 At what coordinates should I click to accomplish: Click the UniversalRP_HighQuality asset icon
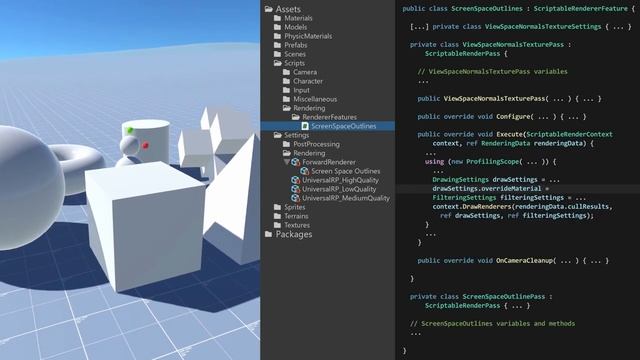tap(296, 180)
